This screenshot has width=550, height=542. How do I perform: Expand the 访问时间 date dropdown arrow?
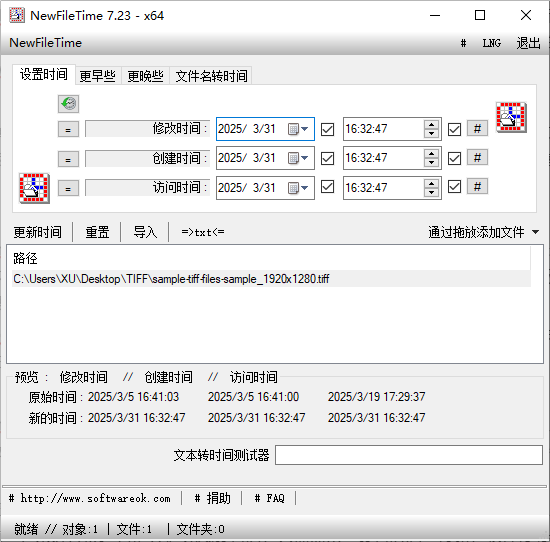coord(305,188)
